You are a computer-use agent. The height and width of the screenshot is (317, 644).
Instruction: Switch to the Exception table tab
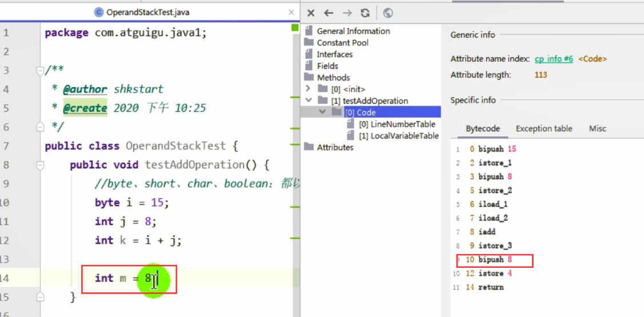pyautogui.click(x=544, y=129)
